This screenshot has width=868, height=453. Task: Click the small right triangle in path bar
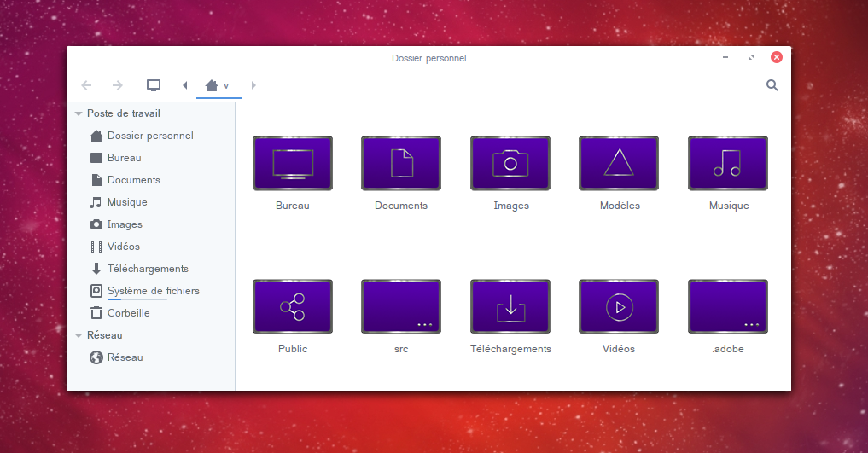253,85
